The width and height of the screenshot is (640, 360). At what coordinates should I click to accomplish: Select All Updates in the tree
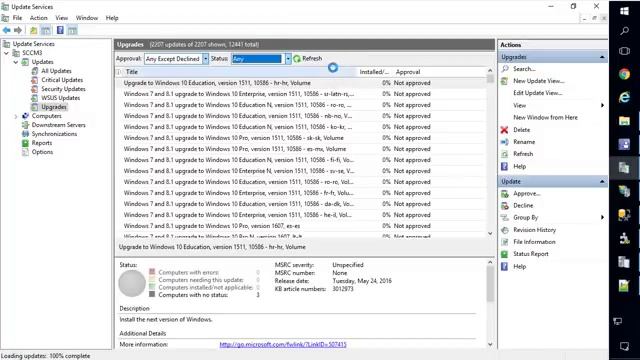click(56, 71)
